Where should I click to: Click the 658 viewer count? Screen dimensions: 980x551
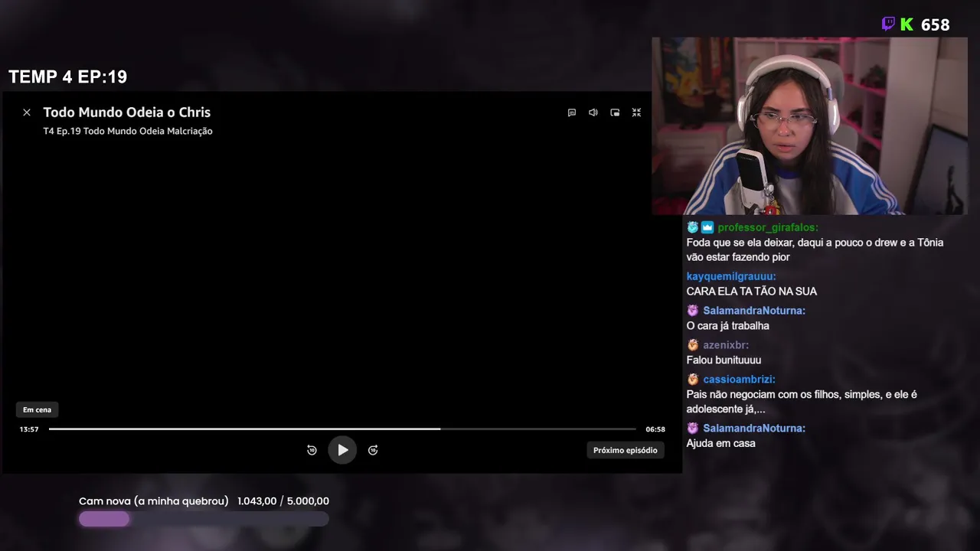[x=935, y=25]
